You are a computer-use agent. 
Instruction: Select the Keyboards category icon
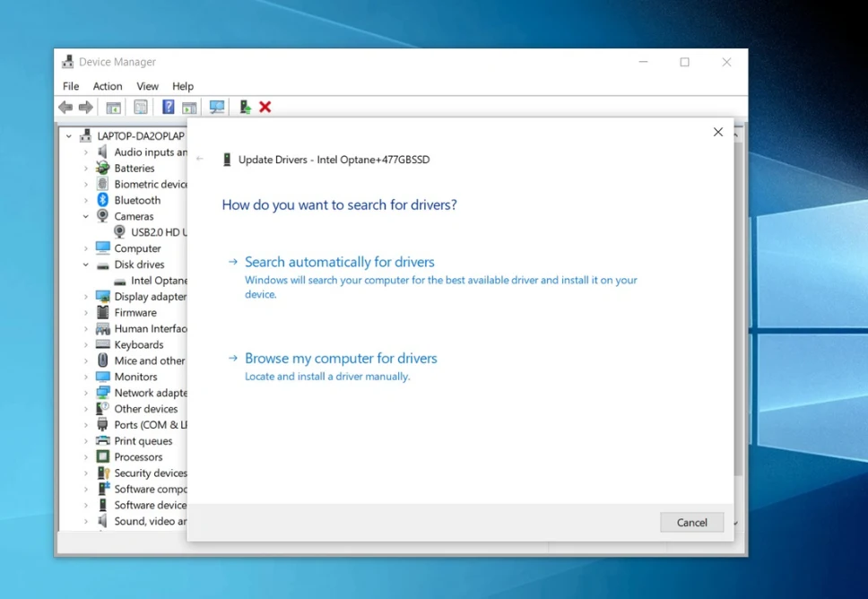tap(102, 344)
